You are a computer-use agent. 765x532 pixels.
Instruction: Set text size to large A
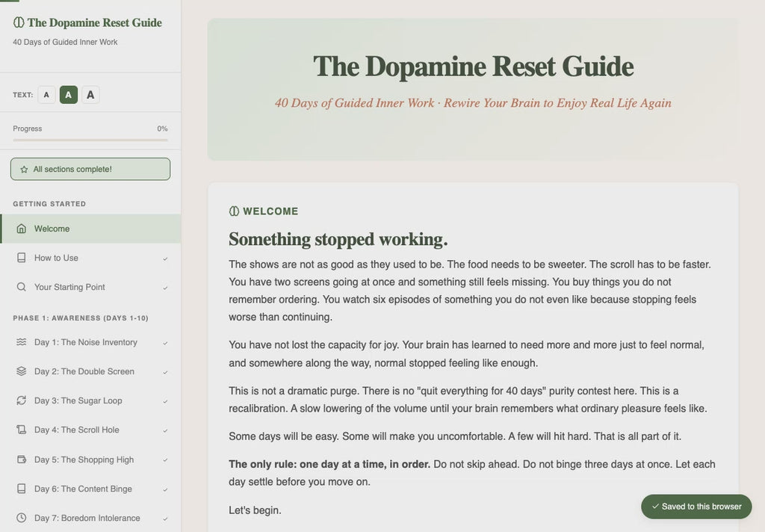(x=90, y=95)
